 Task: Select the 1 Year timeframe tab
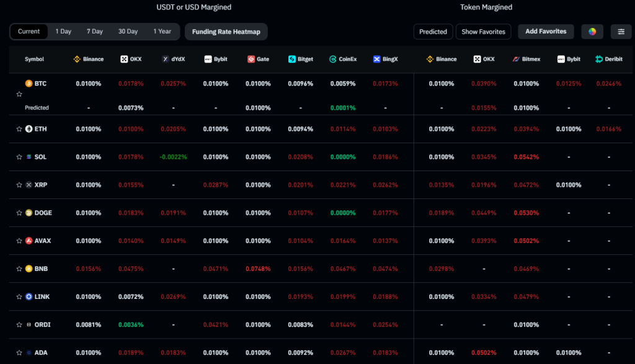162,32
